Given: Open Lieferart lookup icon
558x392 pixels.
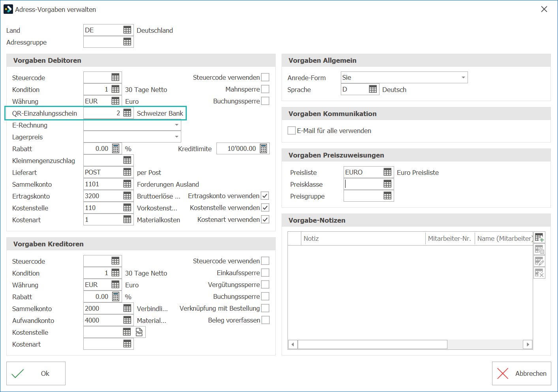Looking at the screenshot, I should click(x=127, y=172).
